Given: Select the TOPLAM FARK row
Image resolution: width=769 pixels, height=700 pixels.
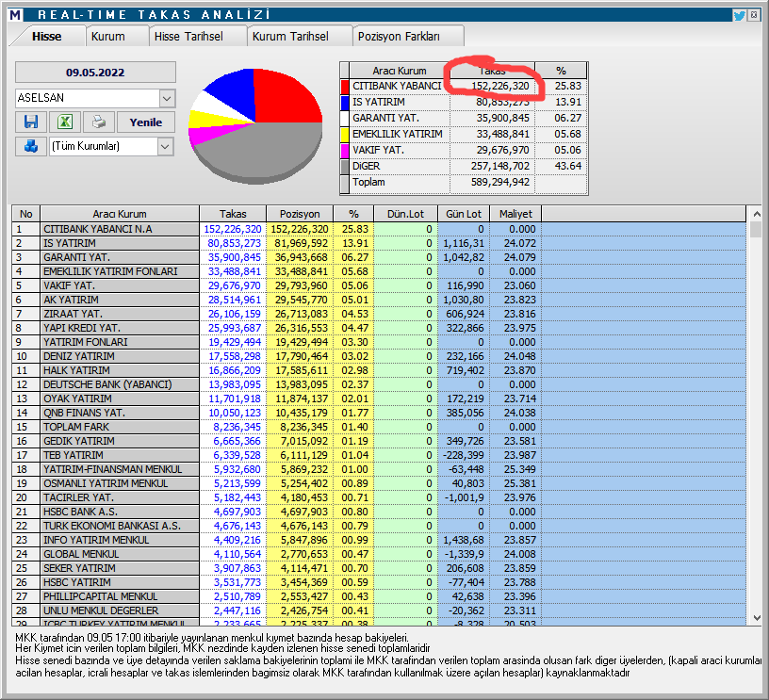Looking at the screenshot, I should coord(379,427).
